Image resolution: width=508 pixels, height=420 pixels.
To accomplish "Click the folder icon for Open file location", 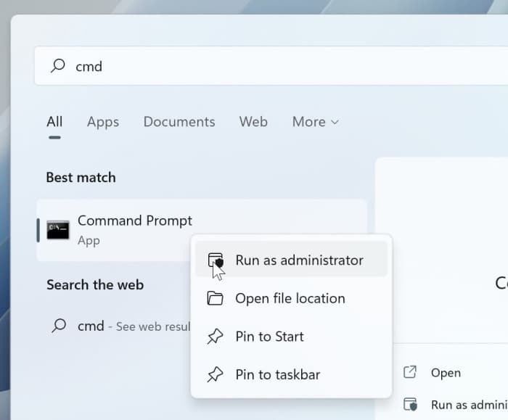I will pyautogui.click(x=215, y=298).
